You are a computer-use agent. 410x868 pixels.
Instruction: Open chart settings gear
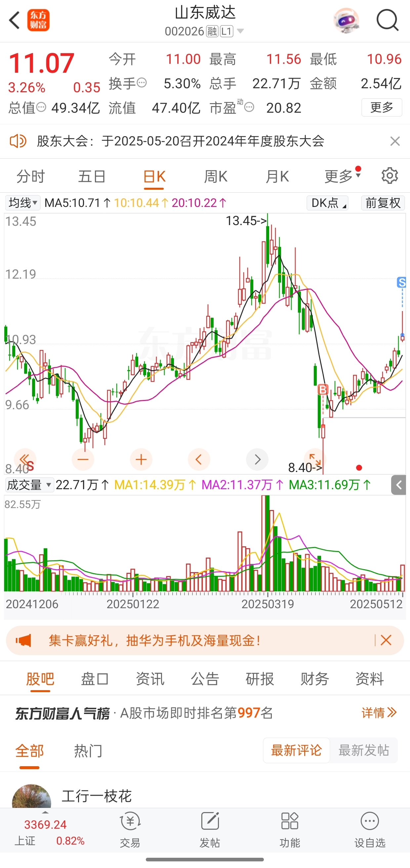(390, 176)
